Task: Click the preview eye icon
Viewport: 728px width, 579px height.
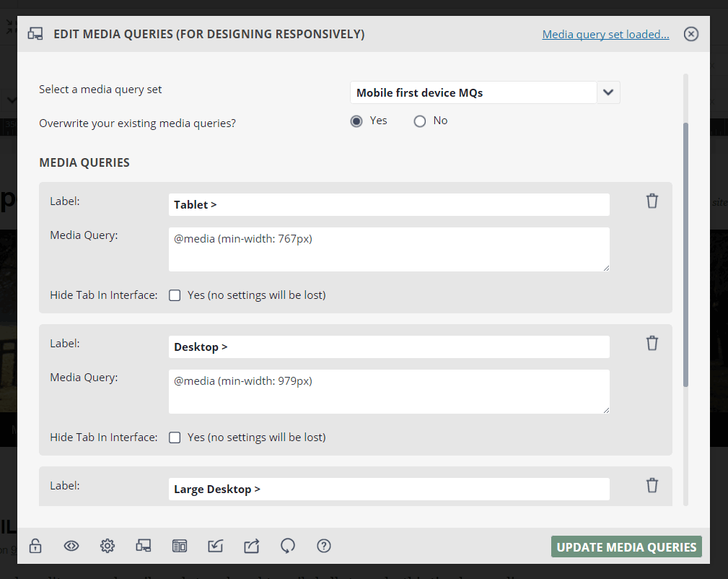Action: (x=71, y=547)
